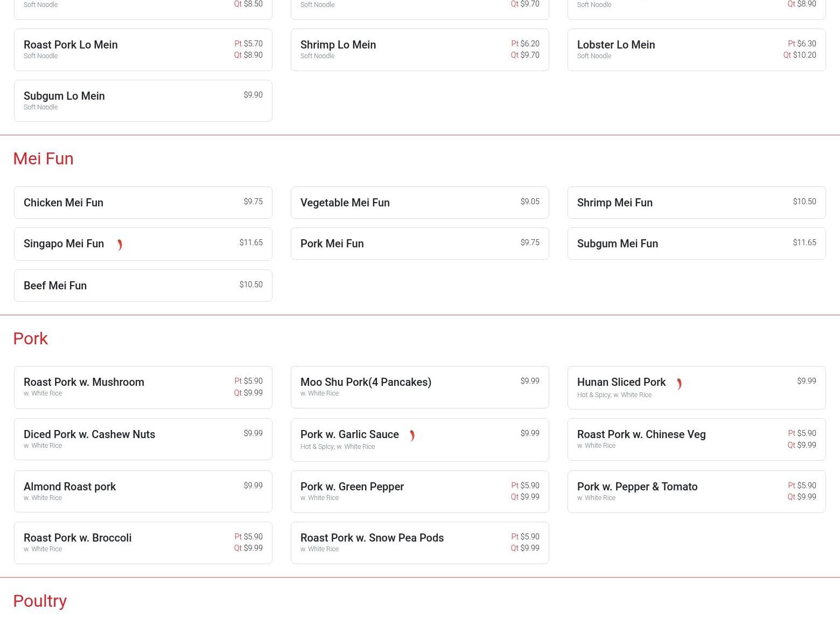Image resolution: width=840 pixels, height=624 pixels.
Task: Click the chili icon next to Pork w. Garlic Sauce
Action: 412,435
